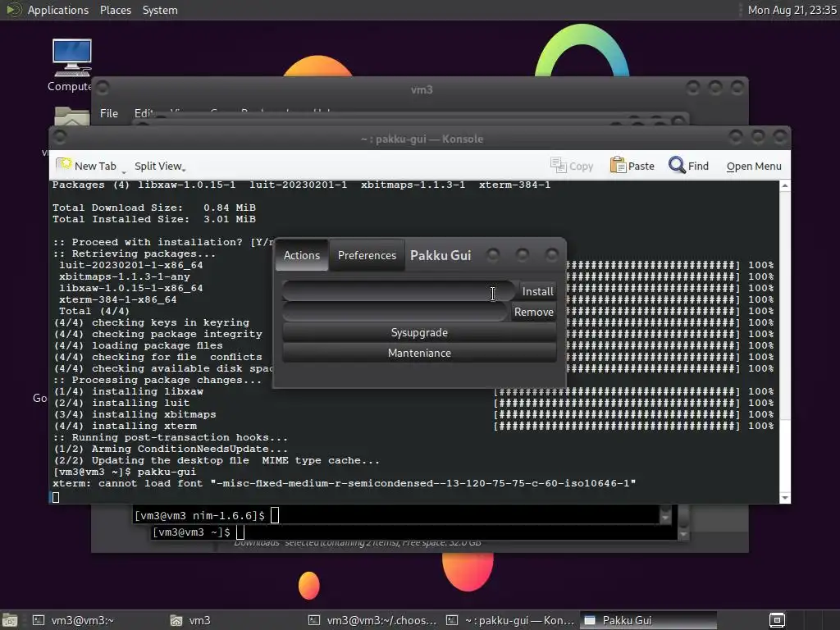Switch to Pakku Gui taskbar entry
The image size is (840, 630).
648,620
